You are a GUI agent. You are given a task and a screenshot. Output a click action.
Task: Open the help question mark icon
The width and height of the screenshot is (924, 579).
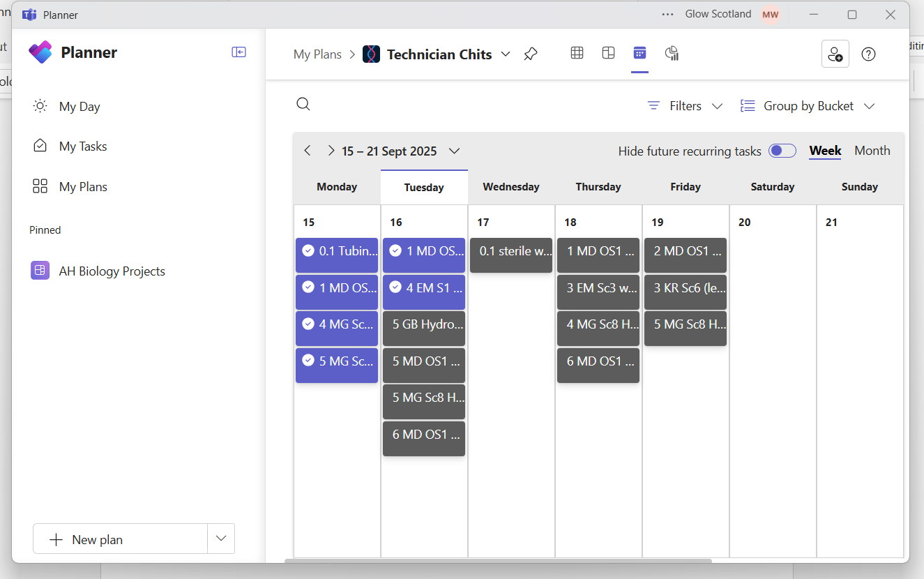868,54
